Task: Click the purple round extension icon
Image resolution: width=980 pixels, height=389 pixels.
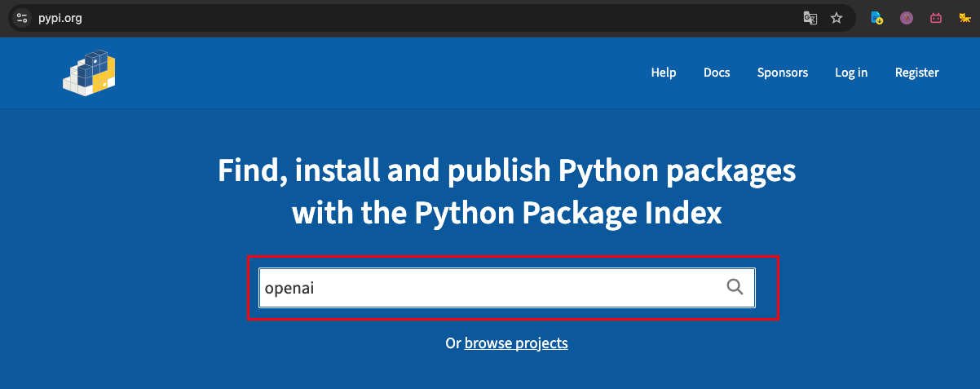Action: tap(907, 18)
